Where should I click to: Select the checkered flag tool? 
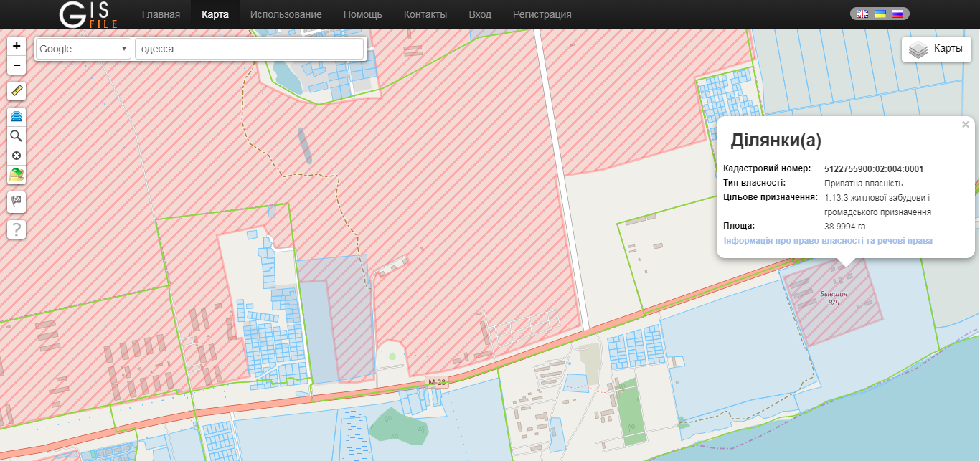[17, 202]
